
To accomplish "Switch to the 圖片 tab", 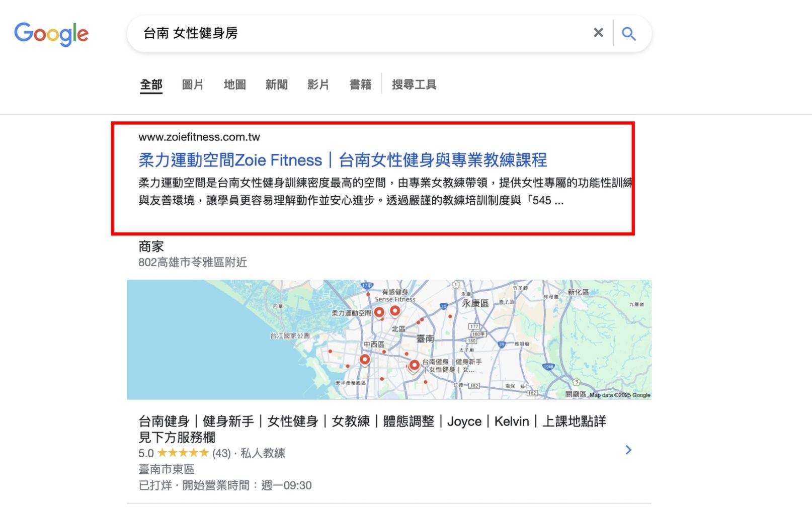I will pos(193,84).
